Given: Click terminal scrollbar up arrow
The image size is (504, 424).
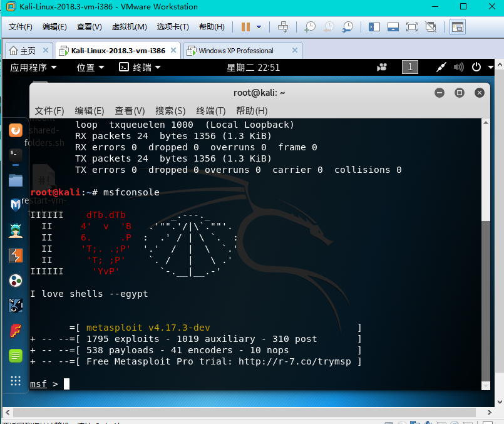Looking at the screenshot, I should (486, 123).
